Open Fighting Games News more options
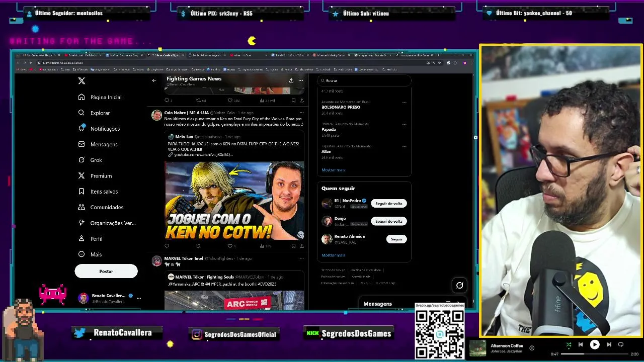This screenshot has height=362, width=644. pos(300,80)
